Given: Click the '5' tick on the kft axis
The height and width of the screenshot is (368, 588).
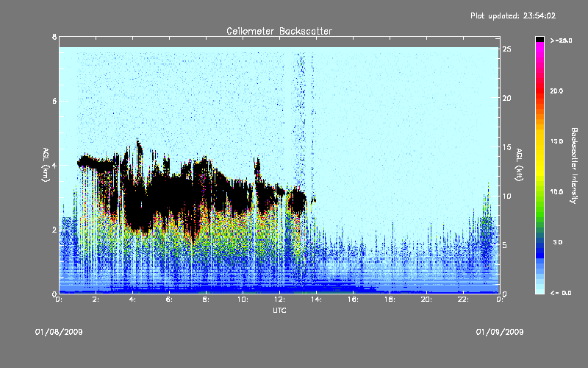Looking at the screenshot, I should 505,245.
